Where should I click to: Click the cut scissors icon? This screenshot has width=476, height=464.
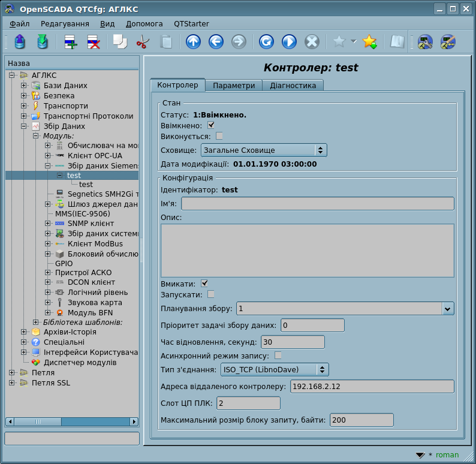143,42
